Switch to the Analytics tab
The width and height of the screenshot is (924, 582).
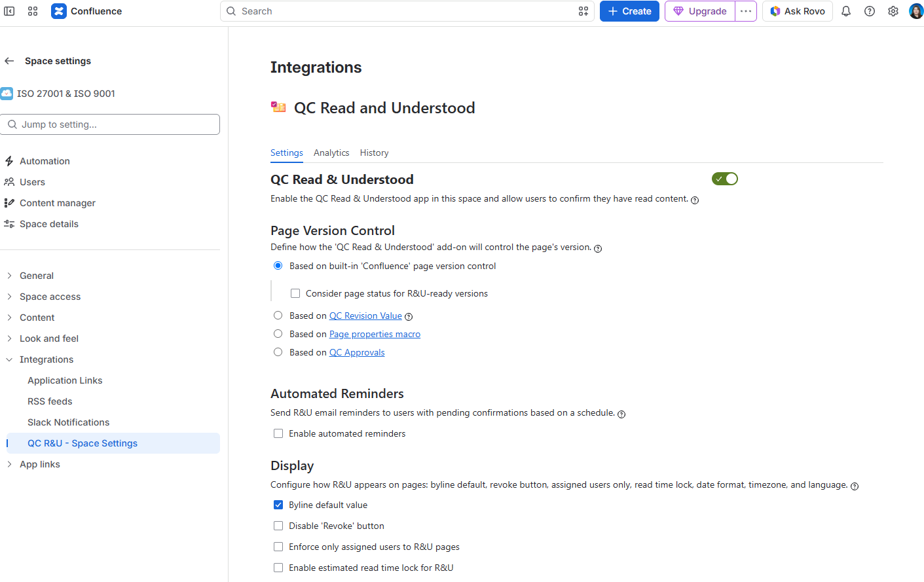pyautogui.click(x=331, y=153)
